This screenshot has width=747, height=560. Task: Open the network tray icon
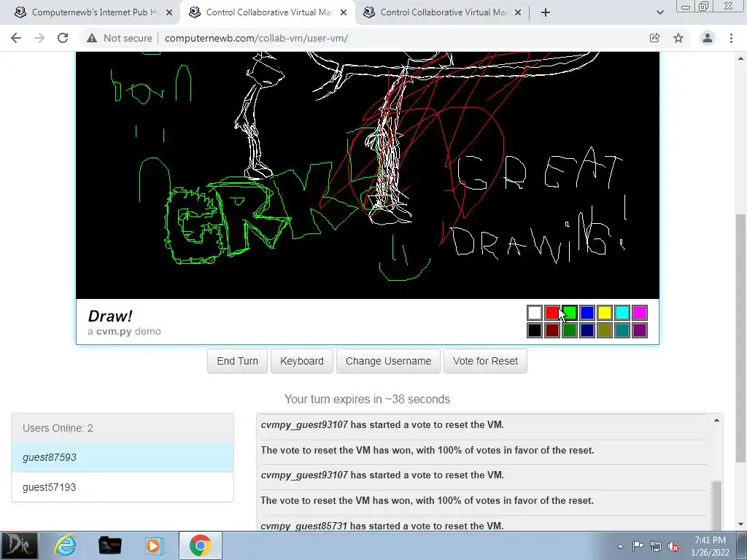tap(656, 547)
